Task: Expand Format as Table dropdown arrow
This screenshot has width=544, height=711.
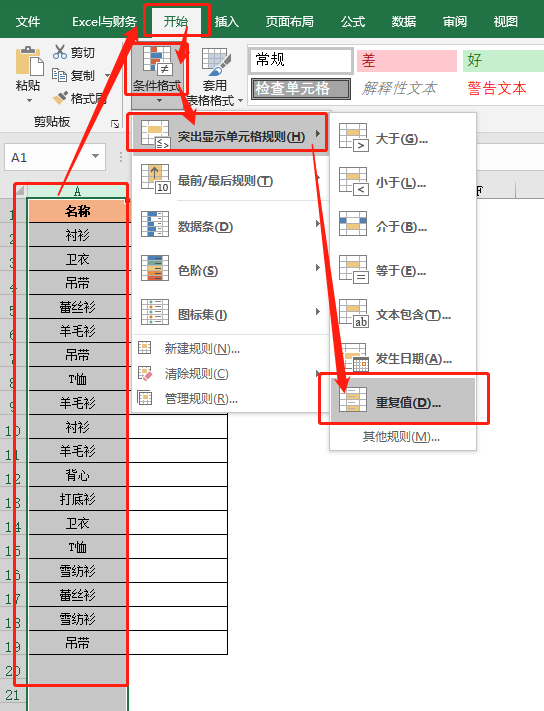Action: coord(240,100)
